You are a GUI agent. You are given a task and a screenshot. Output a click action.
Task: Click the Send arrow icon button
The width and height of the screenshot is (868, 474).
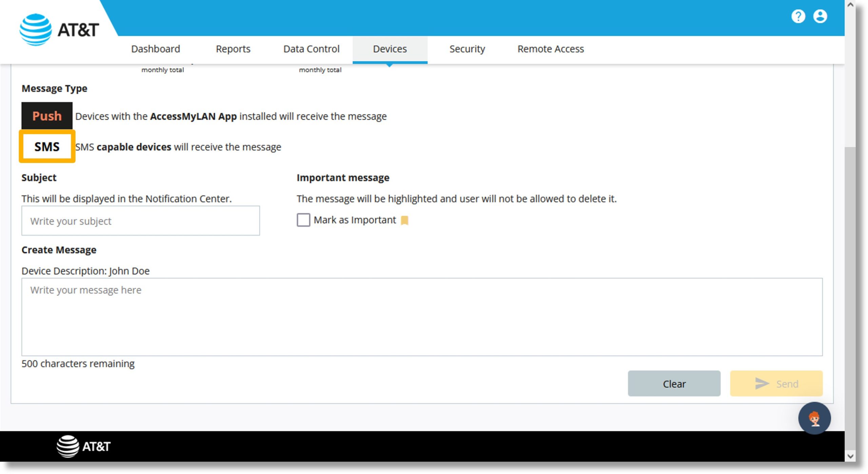(x=759, y=384)
